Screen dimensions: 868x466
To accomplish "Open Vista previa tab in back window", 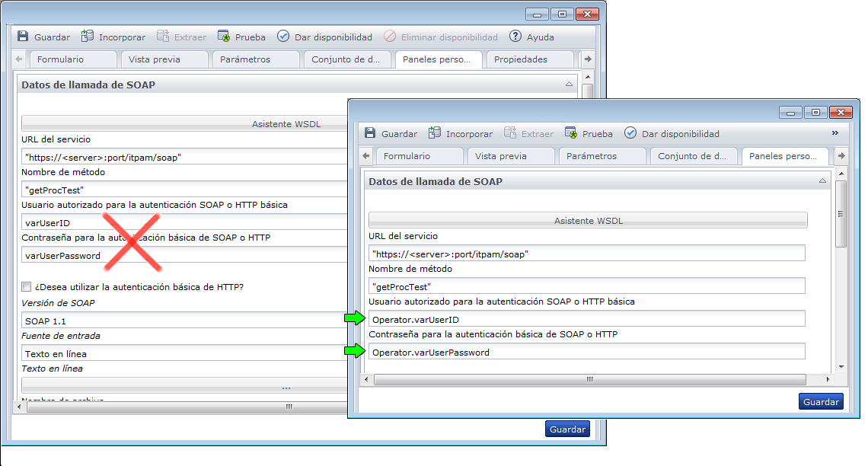I will (164, 59).
